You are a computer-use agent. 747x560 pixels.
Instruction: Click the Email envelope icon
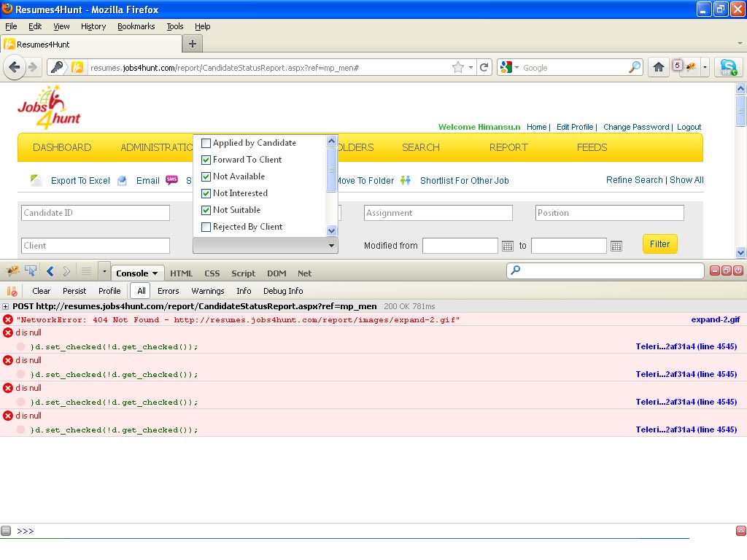click(x=122, y=181)
